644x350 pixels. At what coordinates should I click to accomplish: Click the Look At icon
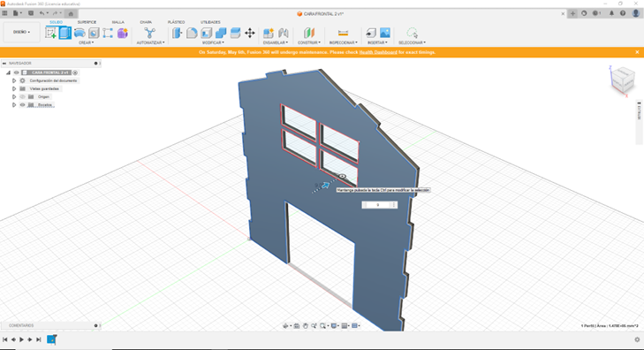pos(297,326)
